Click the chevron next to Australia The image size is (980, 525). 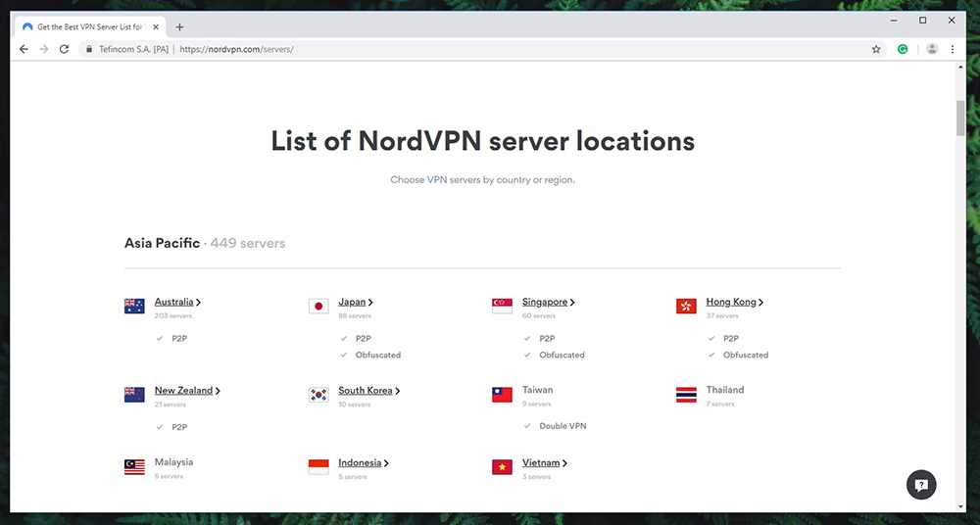click(x=198, y=303)
